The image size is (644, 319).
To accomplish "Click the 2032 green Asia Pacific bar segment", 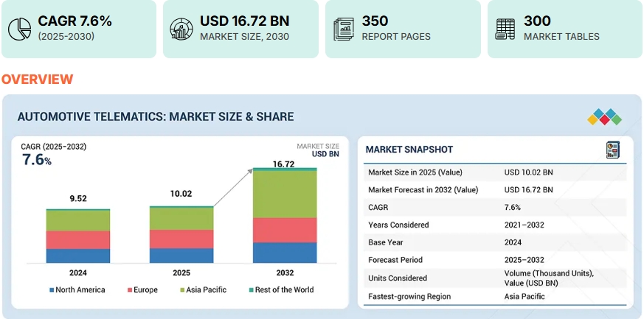I will (x=285, y=194).
